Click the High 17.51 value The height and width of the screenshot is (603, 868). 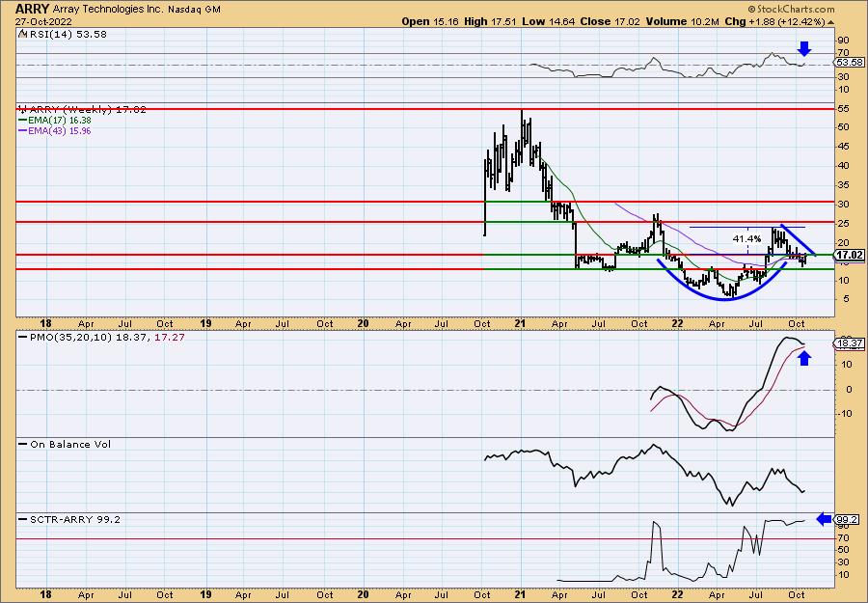click(x=490, y=21)
